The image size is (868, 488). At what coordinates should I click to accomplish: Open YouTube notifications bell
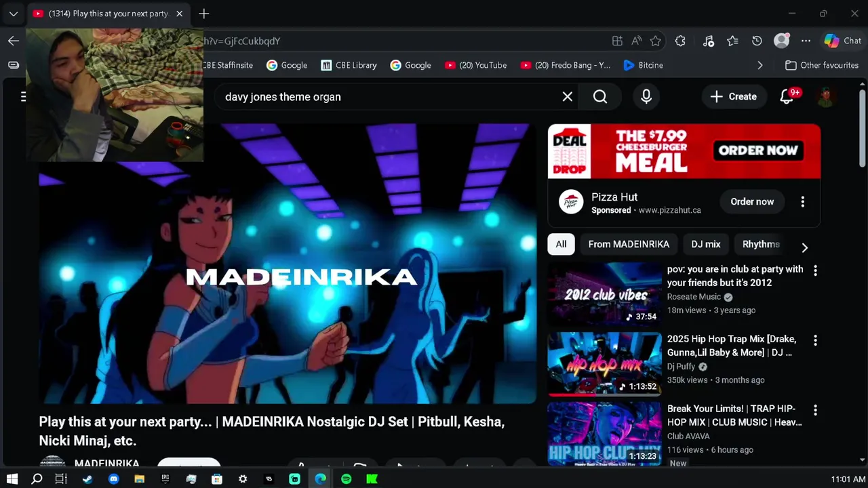click(787, 97)
